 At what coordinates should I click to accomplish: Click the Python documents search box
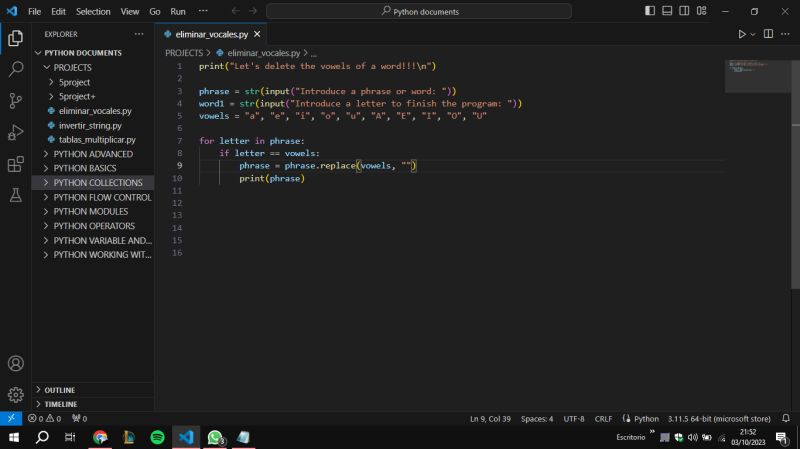click(418, 11)
